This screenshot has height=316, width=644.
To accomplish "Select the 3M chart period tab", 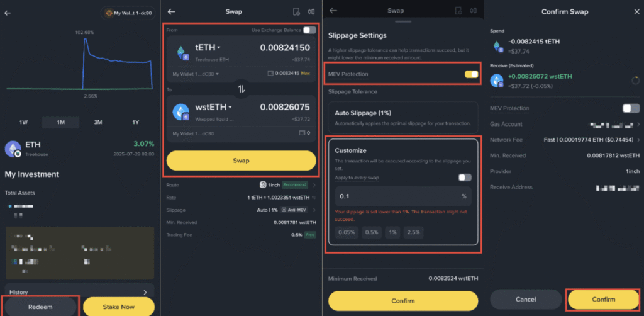I will coord(98,123).
